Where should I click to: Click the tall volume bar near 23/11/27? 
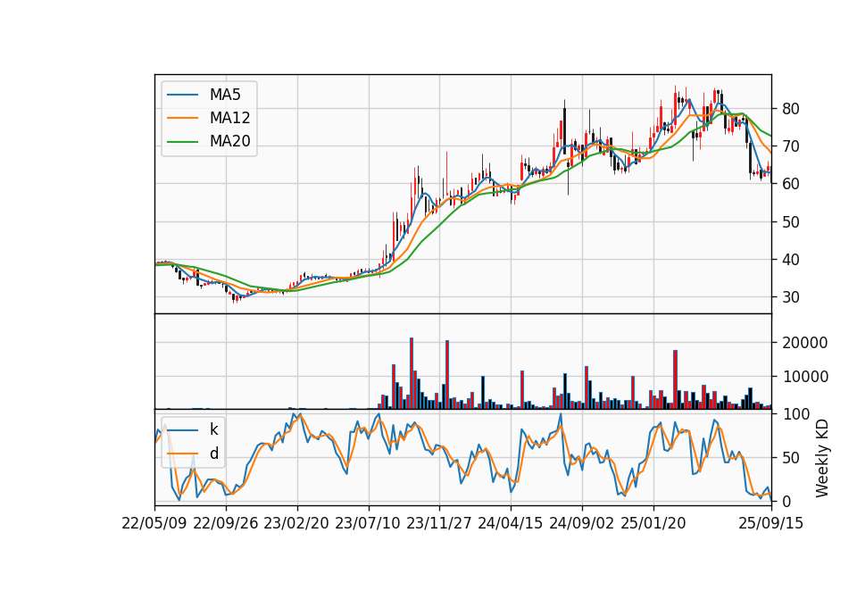coord(447,375)
